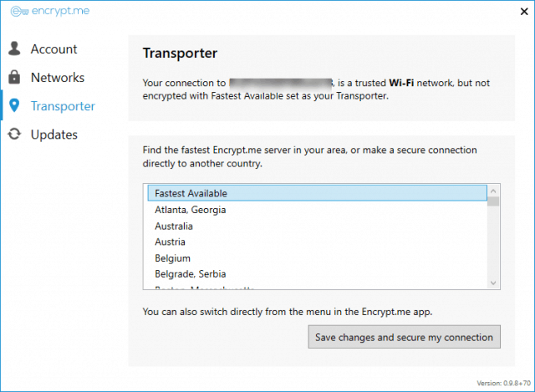This screenshot has height=392, width=535.
Task: Click the server list scroll up arrow
Action: coord(493,191)
